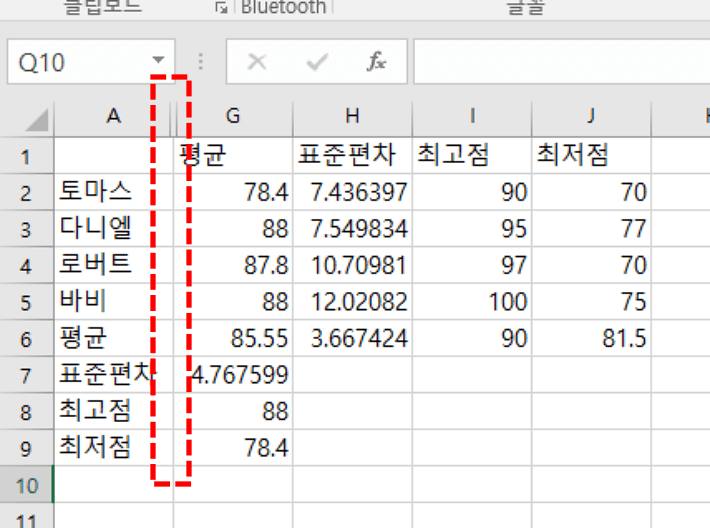Viewport: 710px width, 528px height.
Task: Click cell H1 labeled 표준편차
Action: (352, 156)
